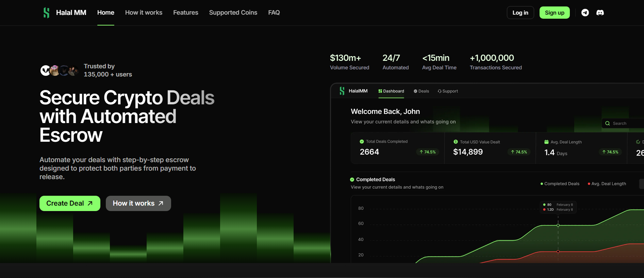Viewport: 644px width, 278px height.
Task: Click the "Secure Crypto Deals with Automated Escrow" headline
Action: coord(127,116)
